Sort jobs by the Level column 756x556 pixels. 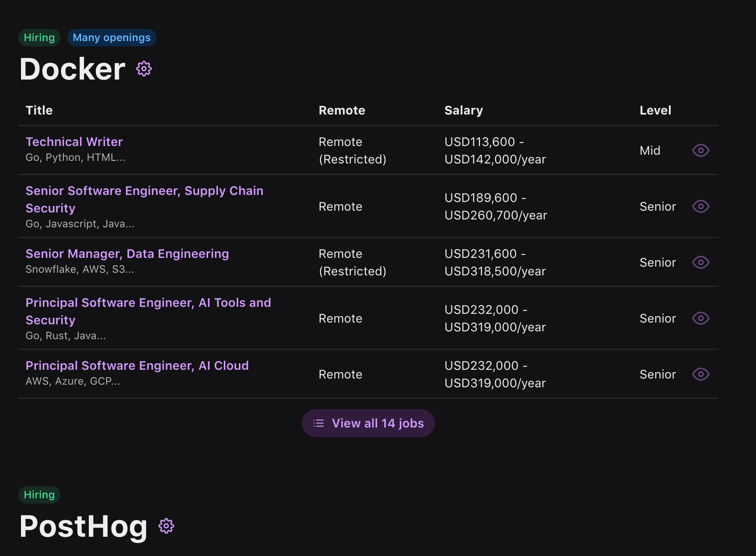coord(655,110)
